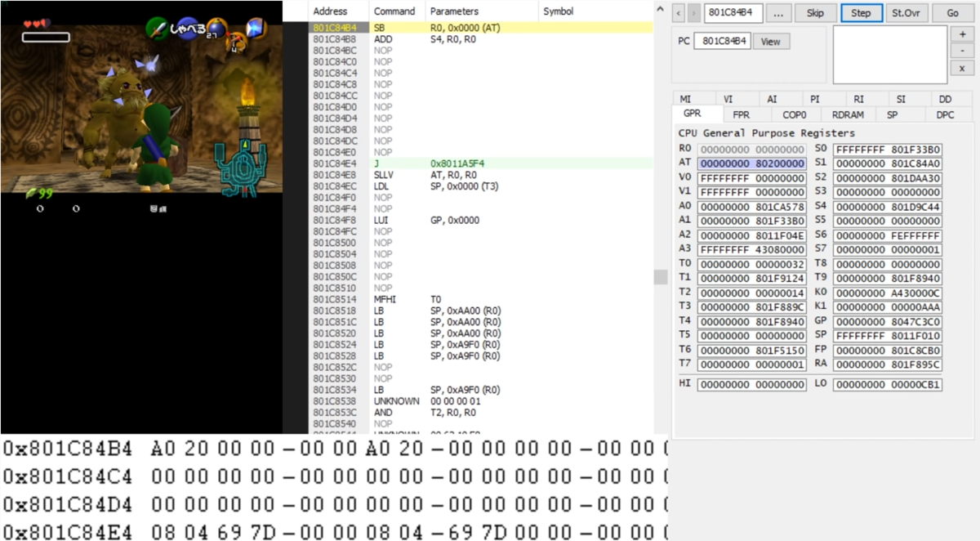The width and height of the screenshot is (980, 541).
Task: Select the RDRAM tab
Action: click(x=848, y=115)
